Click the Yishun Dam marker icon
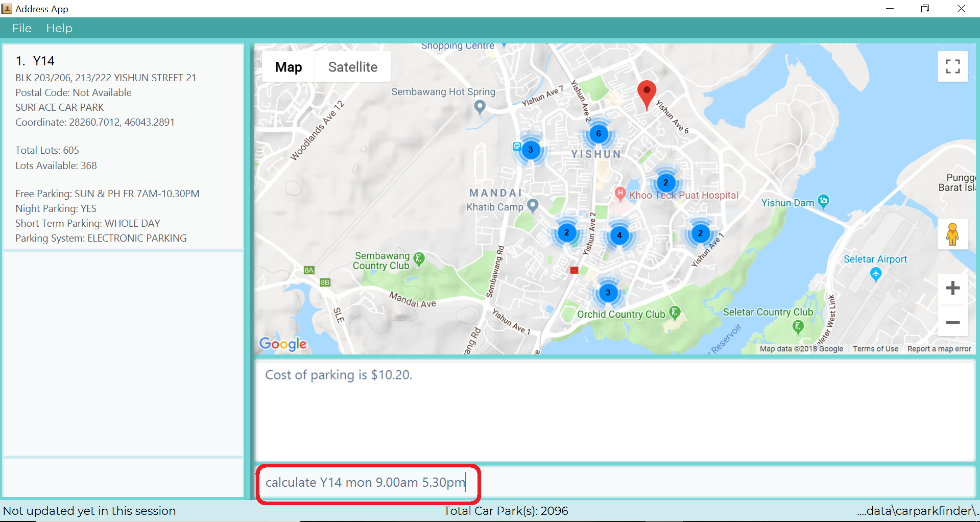Image resolution: width=980 pixels, height=522 pixels. point(823,201)
